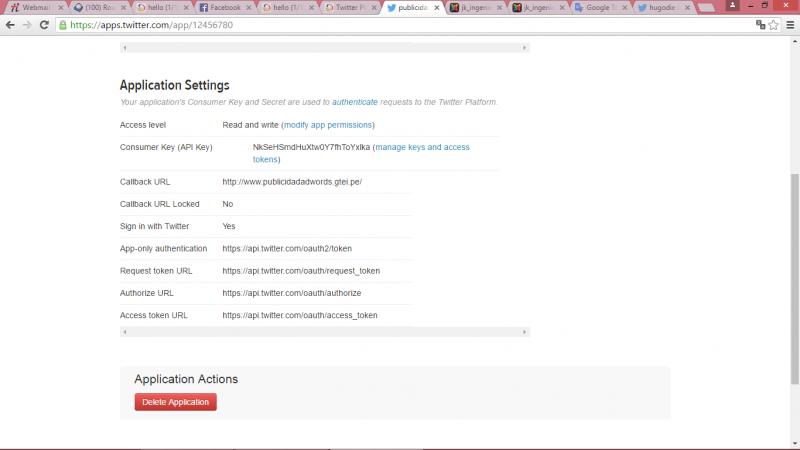Click the Consumer Key (API Key) label
Viewport: 800px width, 450px height.
pos(166,147)
